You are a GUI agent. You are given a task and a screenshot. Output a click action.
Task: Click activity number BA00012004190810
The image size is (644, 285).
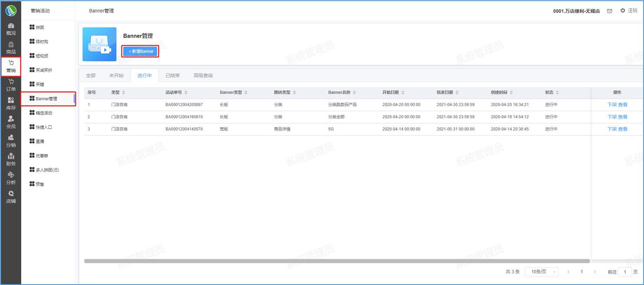pyautogui.click(x=184, y=117)
